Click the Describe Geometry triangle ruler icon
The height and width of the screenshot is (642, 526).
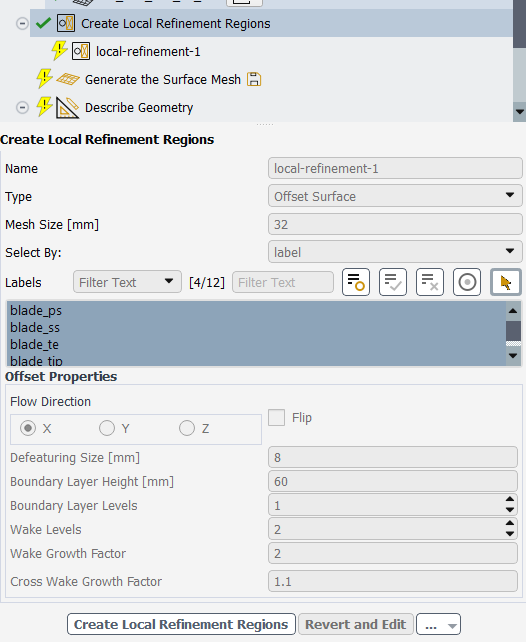click(67, 108)
